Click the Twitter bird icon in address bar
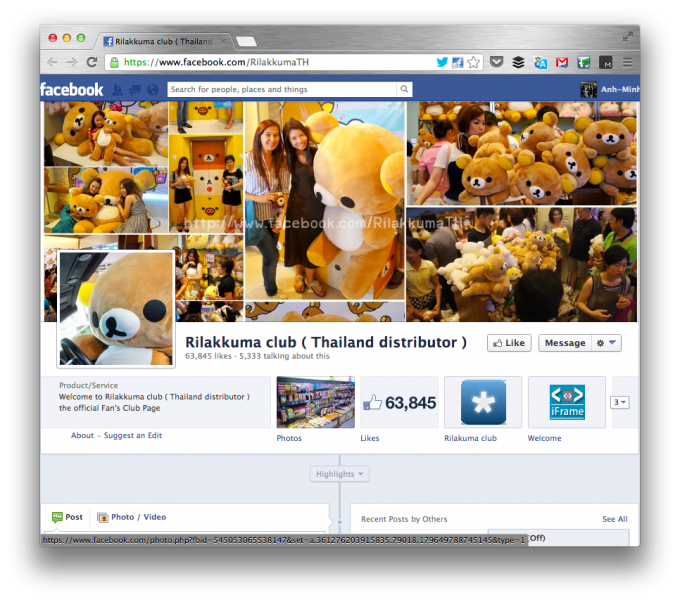The image size is (680, 602). [442, 62]
